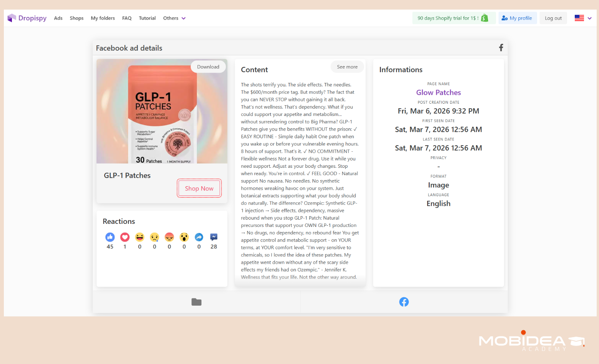Open the Facebook icon at the bottom panel
599x364 pixels.
click(404, 302)
